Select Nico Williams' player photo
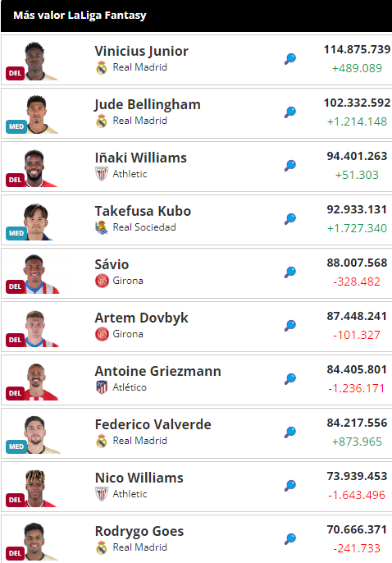The width and height of the screenshot is (392, 563). tap(36, 488)
